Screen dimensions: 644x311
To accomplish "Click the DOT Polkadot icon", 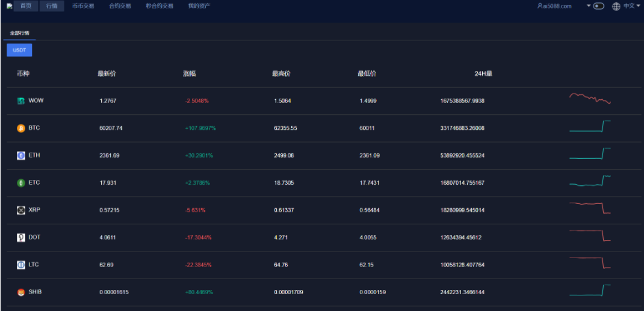I will pos(21,238).
